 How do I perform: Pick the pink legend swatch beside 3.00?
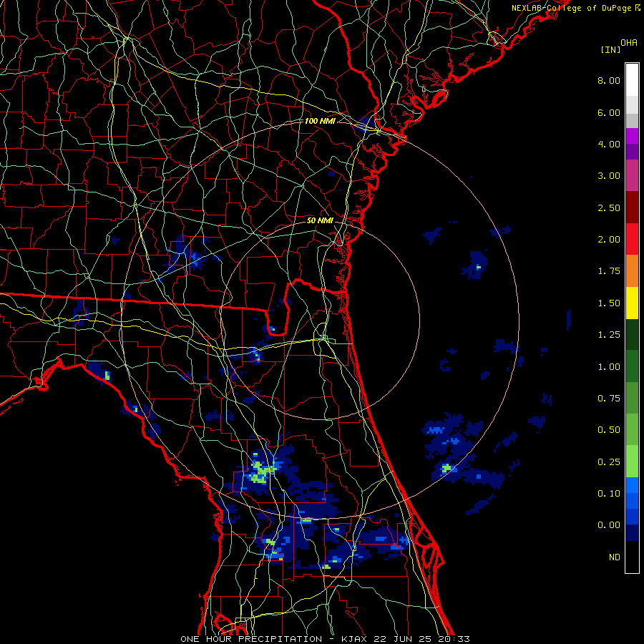coord(632,175)
